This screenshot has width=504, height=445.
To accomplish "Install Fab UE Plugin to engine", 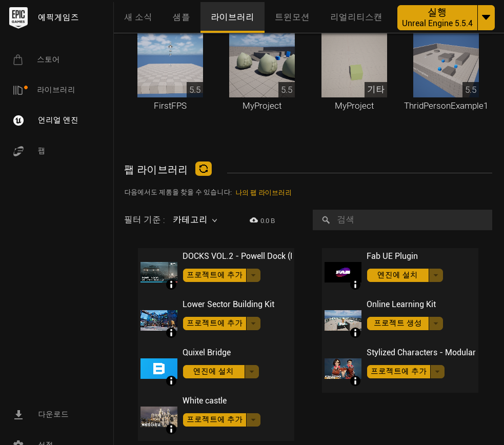I will [x=397, y=275].
